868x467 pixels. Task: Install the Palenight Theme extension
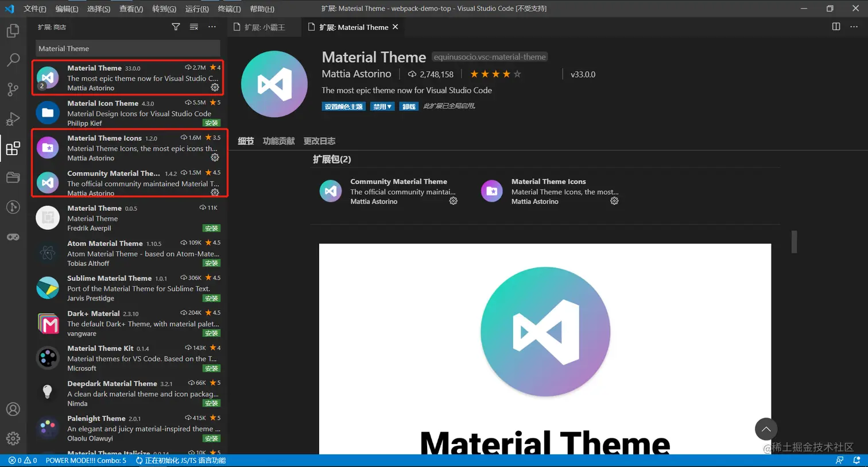click(212, 438)
